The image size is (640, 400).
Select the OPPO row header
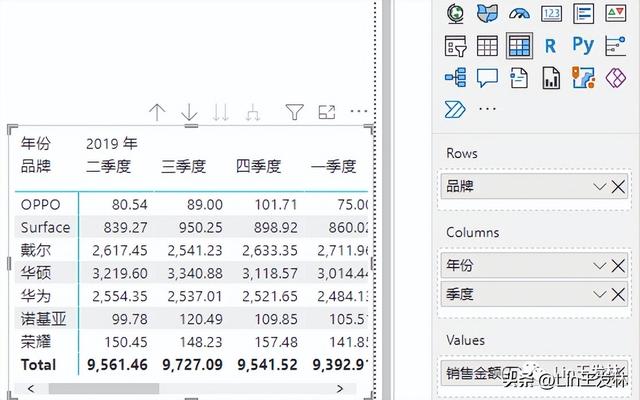tap(41, 204)
